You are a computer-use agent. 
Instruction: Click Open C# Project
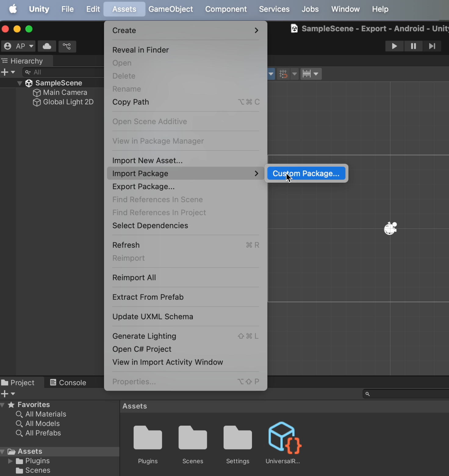pos(185,349)
